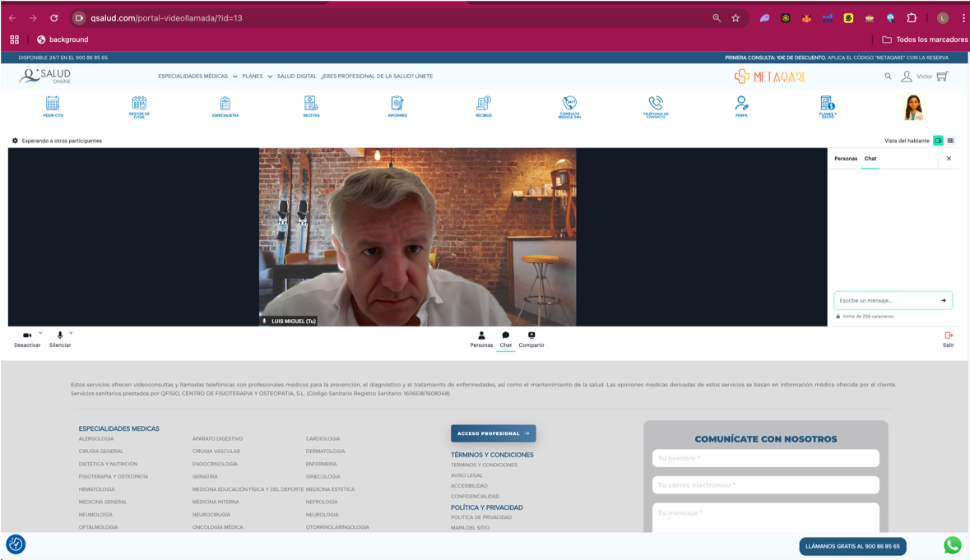Click the doctor avatar thumbnail
This screenshot has width=970, height=560.
(x=914, y=108)
